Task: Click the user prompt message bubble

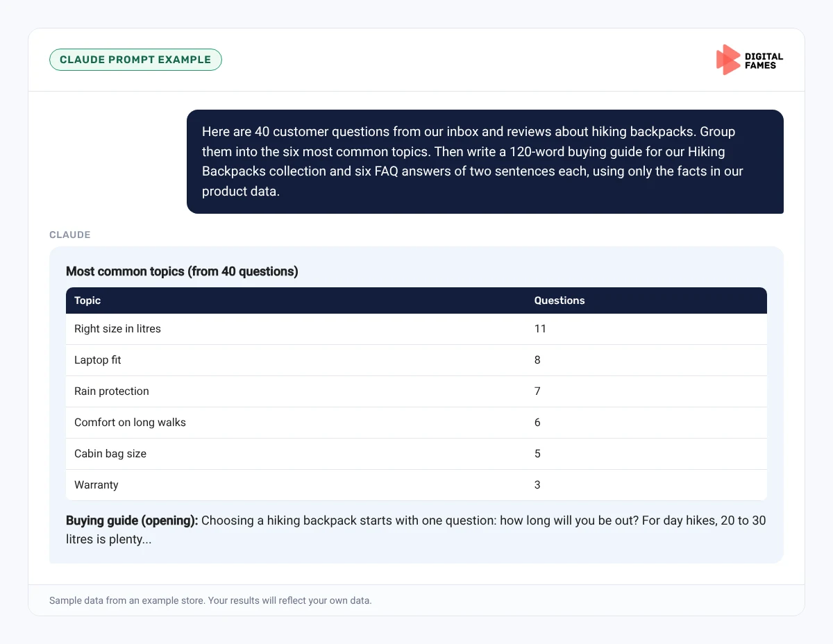Action: point(485,161)
